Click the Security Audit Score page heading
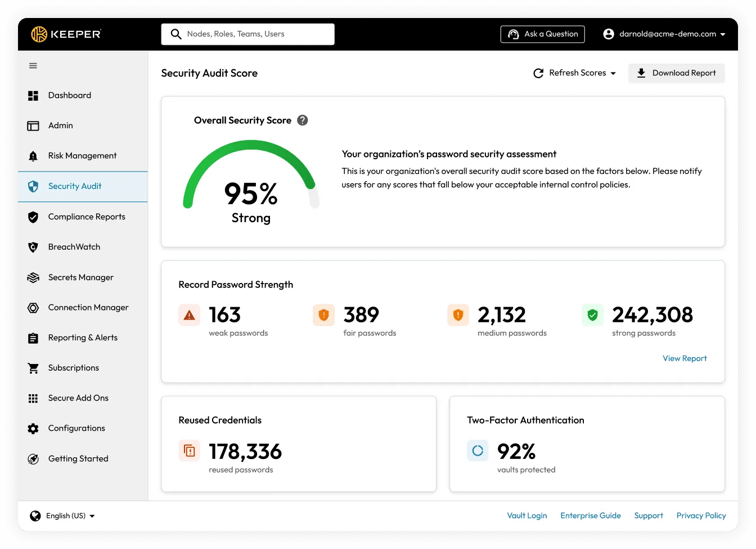The height and width of the screenshot is (549, 756). (x=209, y=73)
